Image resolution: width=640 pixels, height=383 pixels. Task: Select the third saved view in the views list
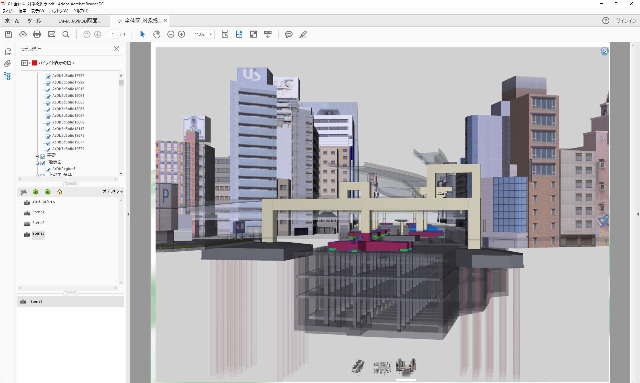35,223
